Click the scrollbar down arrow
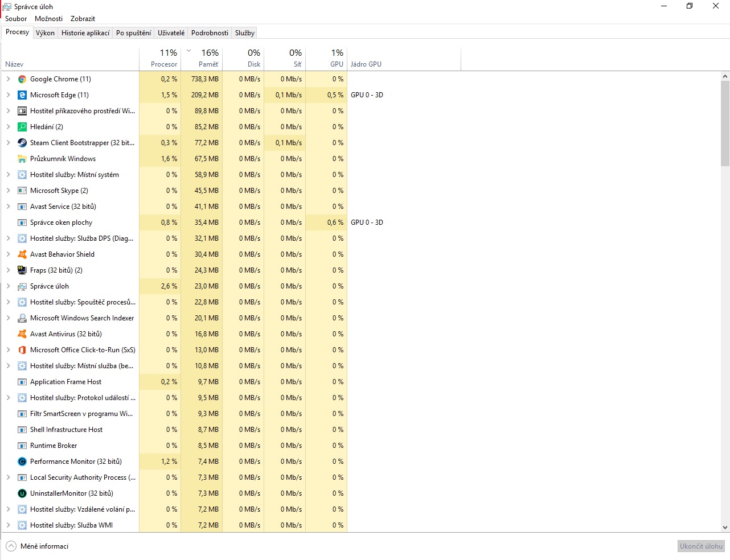The height and width of the screenshot is (560, 730). (725, 528)
